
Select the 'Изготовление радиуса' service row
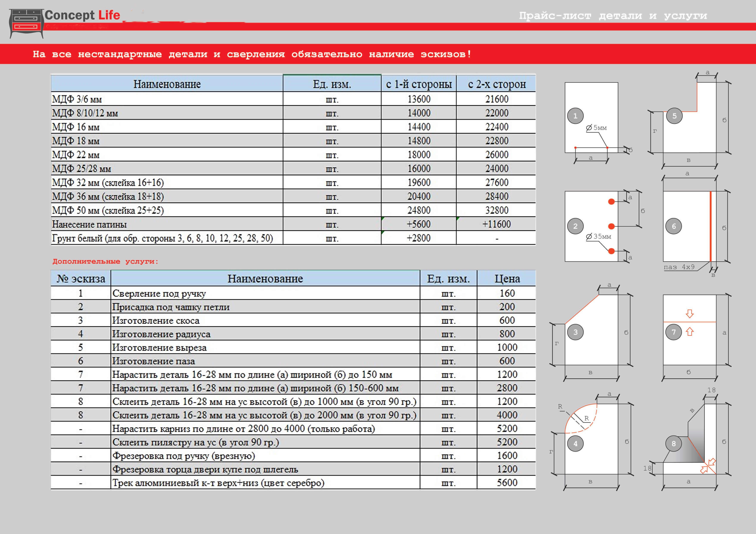(161, 334)
